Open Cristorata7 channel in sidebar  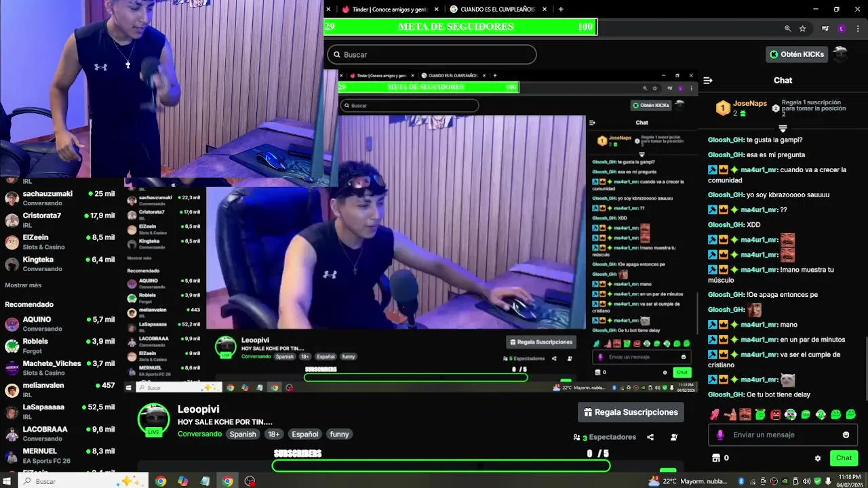click(x=60, y=220)
